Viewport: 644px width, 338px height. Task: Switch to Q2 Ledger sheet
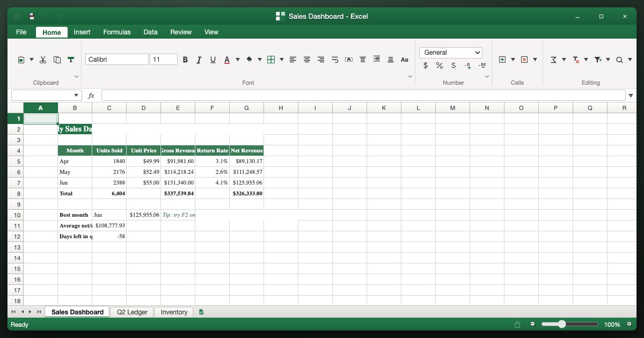pyautogui.click(x=132, y=312)
